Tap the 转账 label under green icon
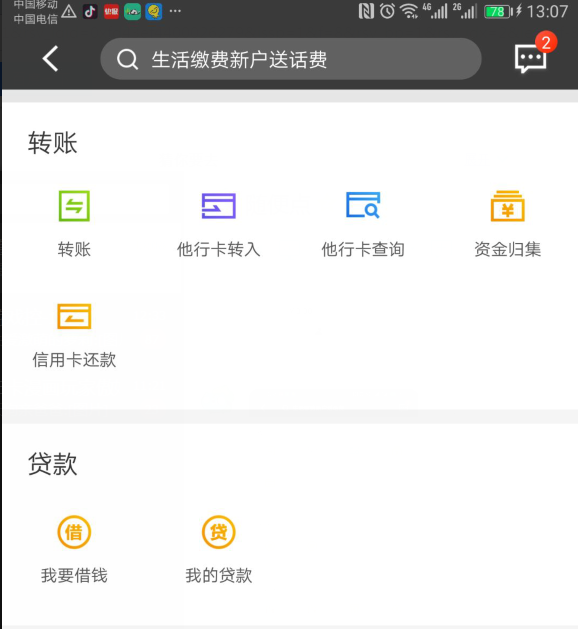Screen dimensions: 578x629 (x=74, y=249)
